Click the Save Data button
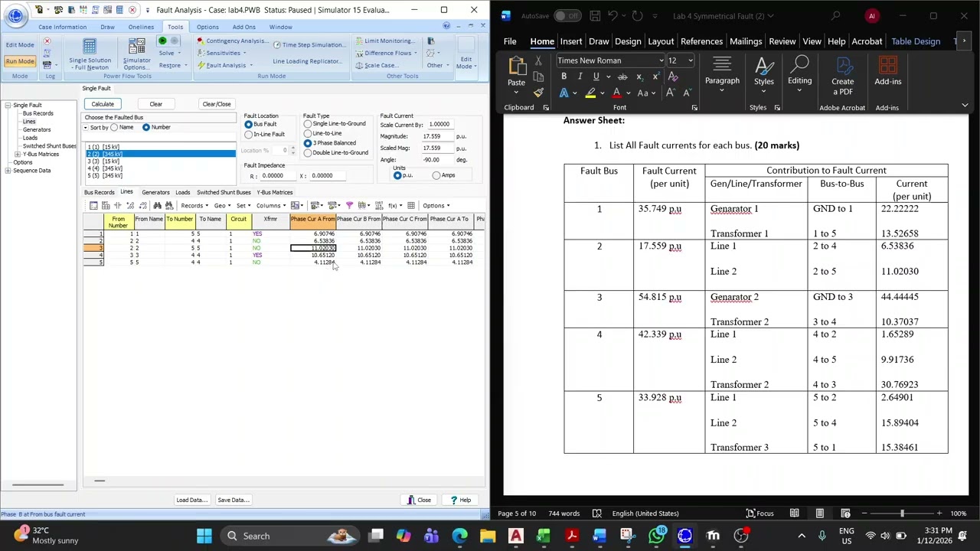This screenshot has height=551, width=980. coord(233,500)
